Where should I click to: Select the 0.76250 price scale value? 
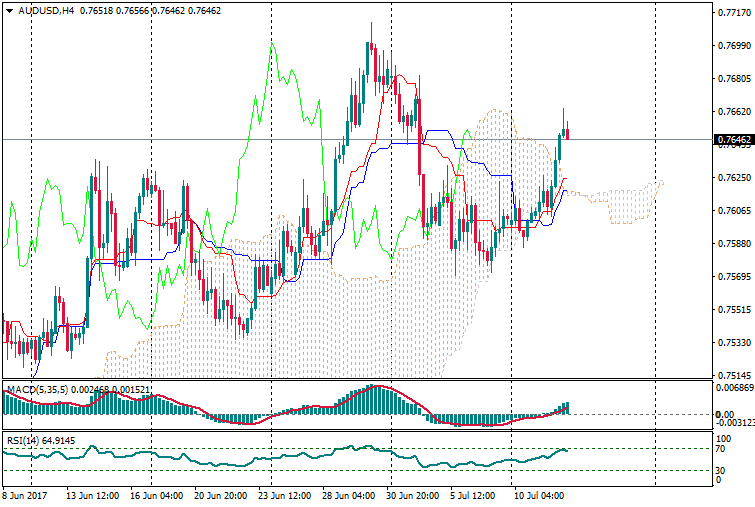(734, 178)
